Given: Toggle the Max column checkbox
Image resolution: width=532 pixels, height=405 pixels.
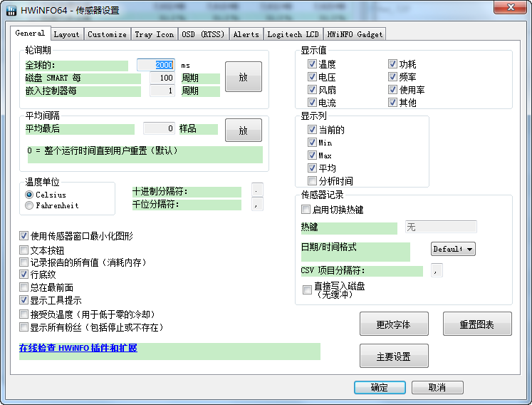Looking at the screenshot, I should [312, 155].
